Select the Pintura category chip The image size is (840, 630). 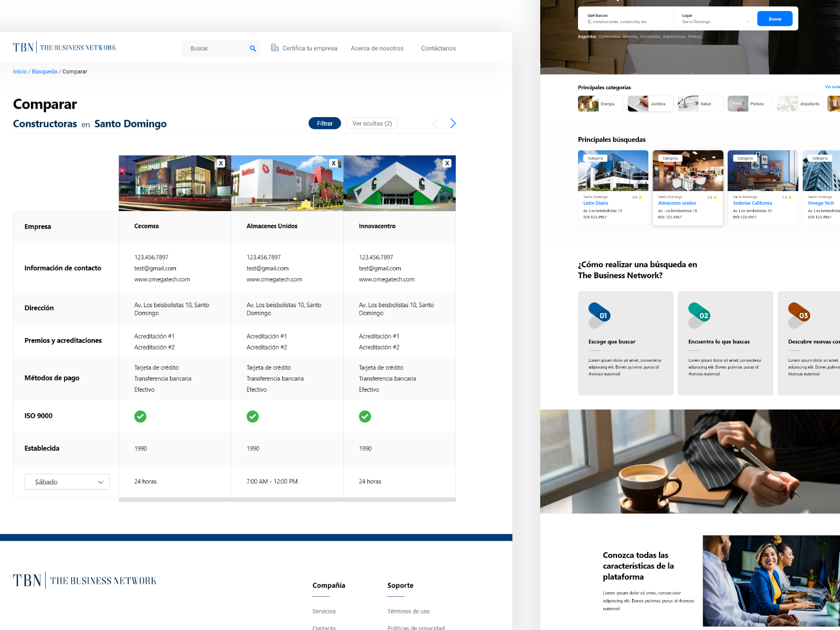pyautogui.click(x=750, y=104)
